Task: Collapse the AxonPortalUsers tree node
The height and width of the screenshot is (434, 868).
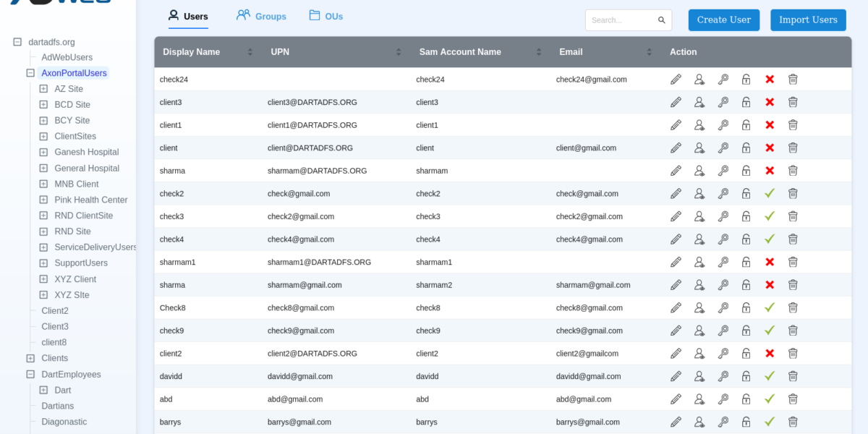Action: point(30,73)
